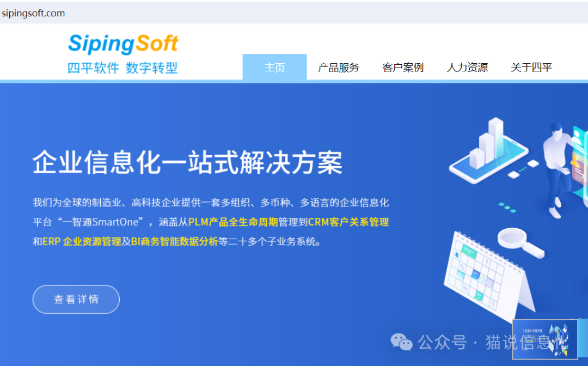Click the yellow ERP 企业资源管理 text
The image size is (588, 366).
(x=82, y=241)
